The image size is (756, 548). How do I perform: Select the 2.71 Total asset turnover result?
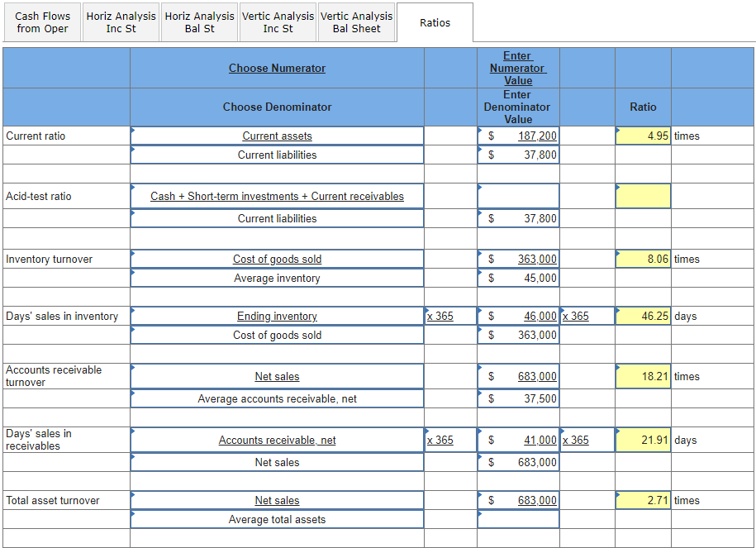pos(643,500)
